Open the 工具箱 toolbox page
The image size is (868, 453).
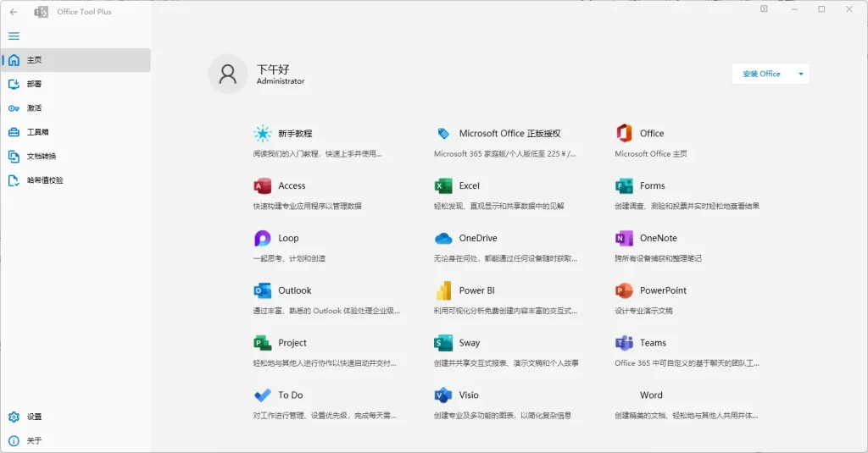[75, 132]
